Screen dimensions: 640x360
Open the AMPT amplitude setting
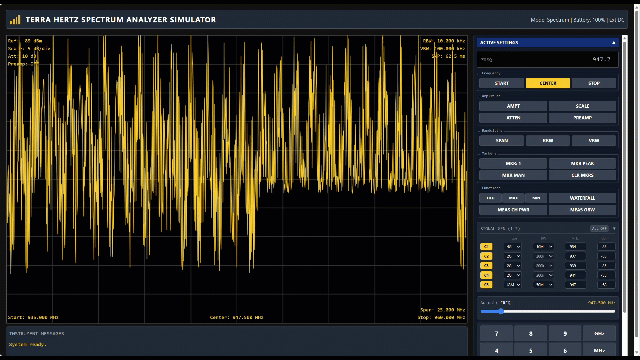click(x=513, y=106)
